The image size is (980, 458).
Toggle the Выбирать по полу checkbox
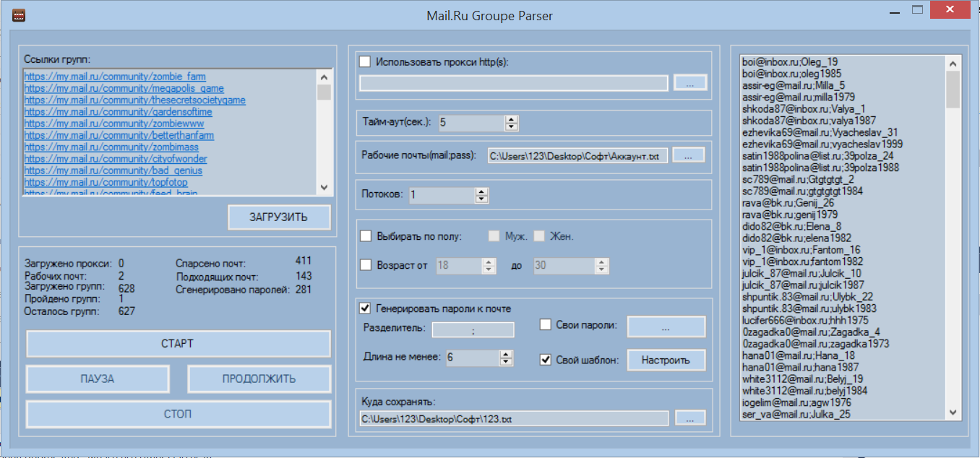(x=366, y=236)
